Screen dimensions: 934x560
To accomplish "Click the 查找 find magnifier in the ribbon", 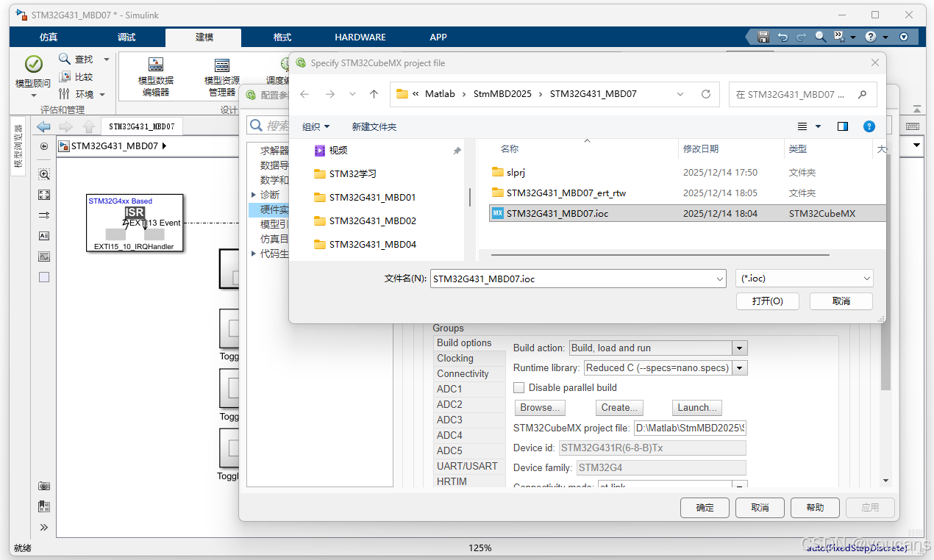I will point(65,59).
